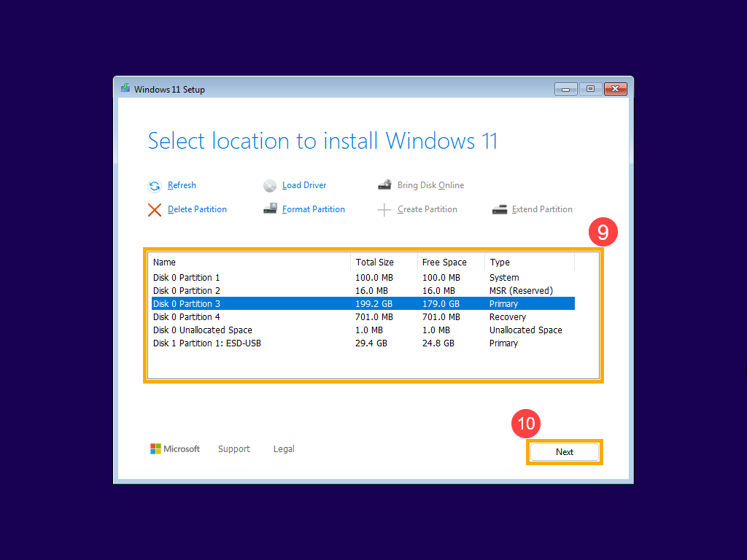
Task: Click the Extend Partition label
Action: pyautogui.click(x=542, y=209)
